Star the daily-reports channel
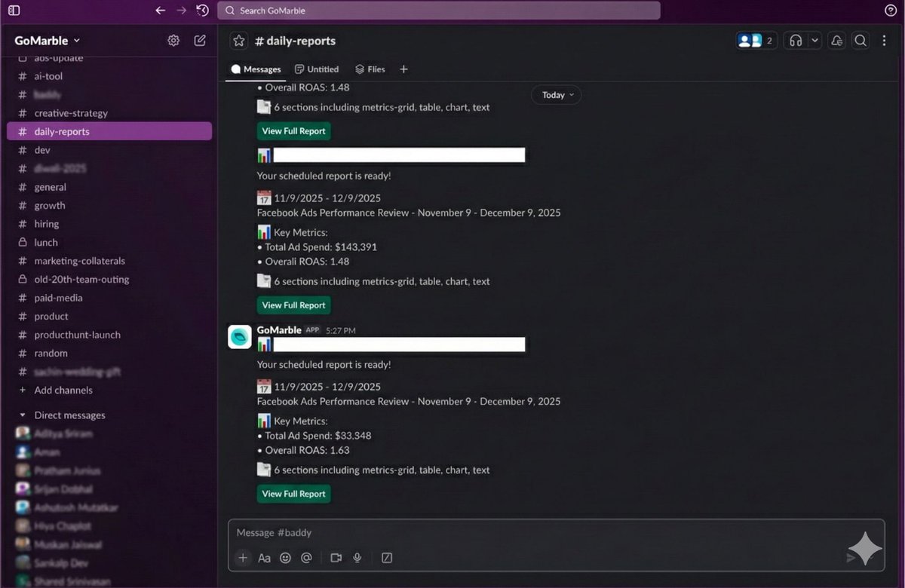 pyautogui.click(x=239, y=41)
